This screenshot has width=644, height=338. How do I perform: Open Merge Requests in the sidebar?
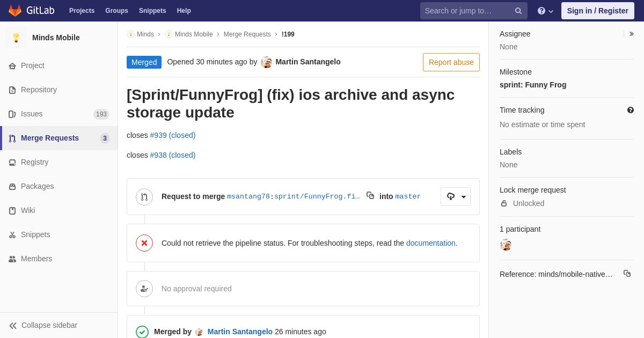pos(59,138)
